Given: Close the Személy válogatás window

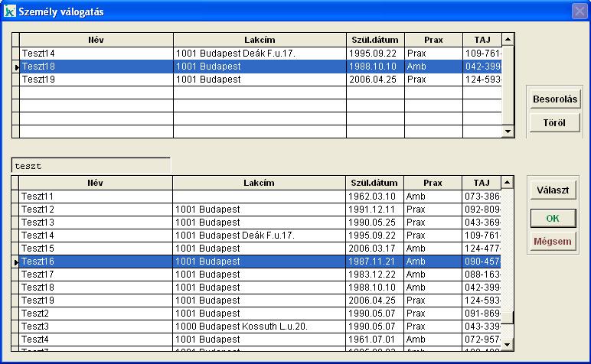Looking at the screenshot, I should [x=579, y=11].
